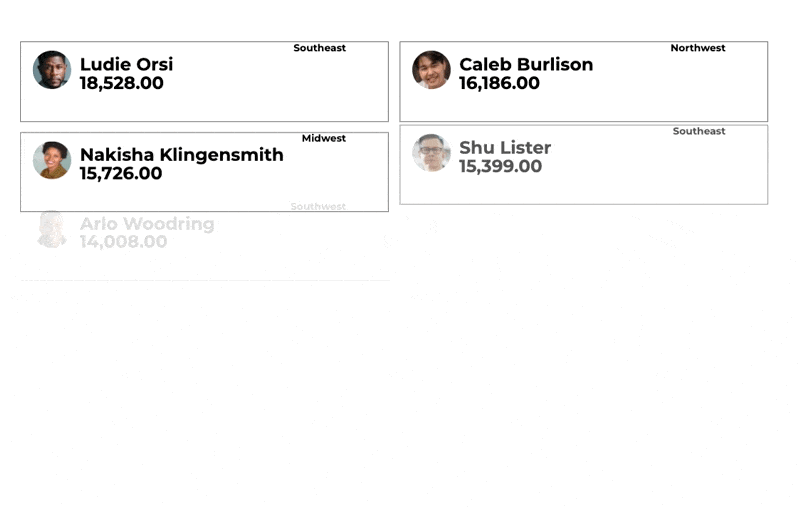The height and width of the screenshot is (507, 800).
Task: Open Shu Lister's name text
Action: click(x=505, y=147)
